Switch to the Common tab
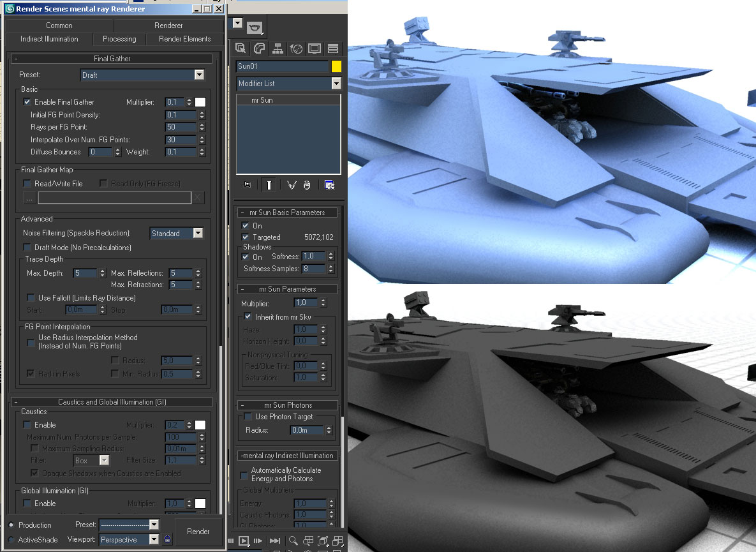 point(59,25)
